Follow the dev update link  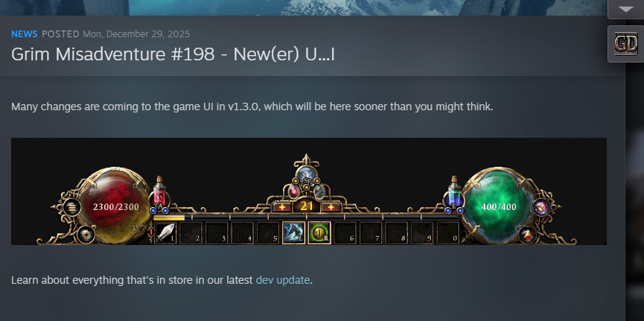pyautogui.click(x=283, y=280)
